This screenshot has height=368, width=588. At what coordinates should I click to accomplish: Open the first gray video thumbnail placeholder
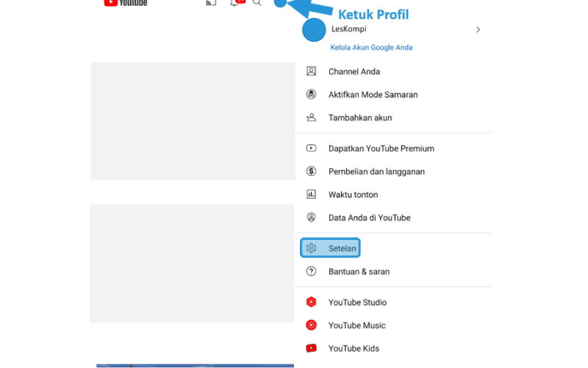click(x=193, y=121)
